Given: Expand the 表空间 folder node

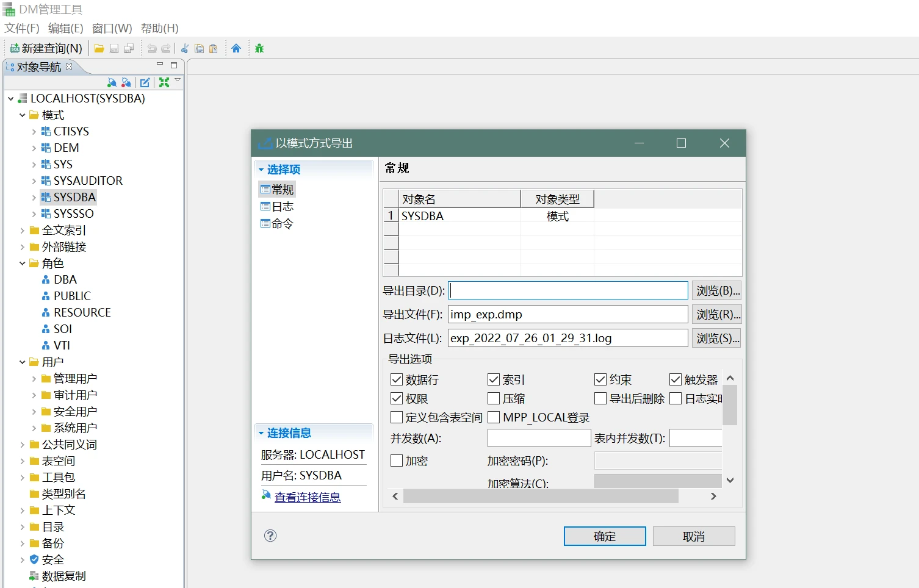Looking at the screenshot, I should tap(23, 461).
